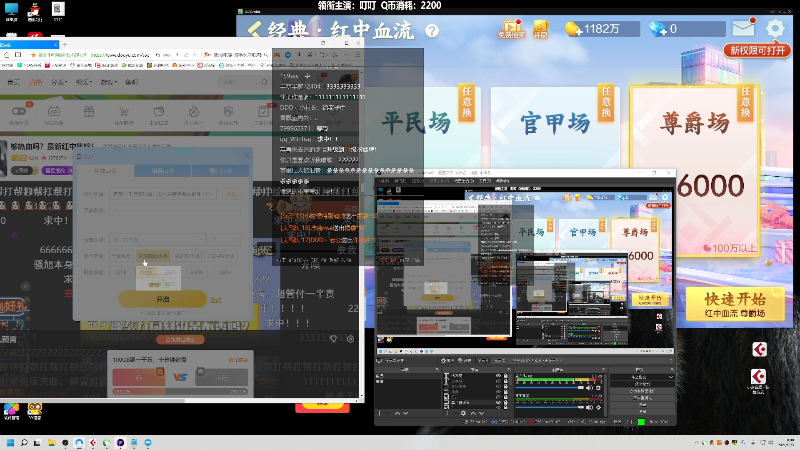Open OBS sources properties gear
800x450 pixels.
coord(463,413)
